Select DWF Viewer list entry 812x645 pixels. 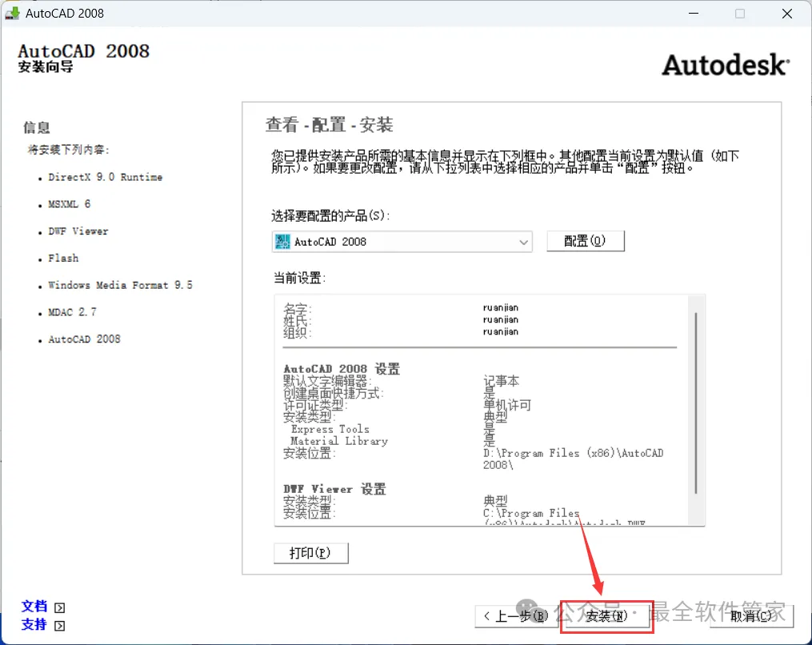pyautogui.click(x=78, y=231)
